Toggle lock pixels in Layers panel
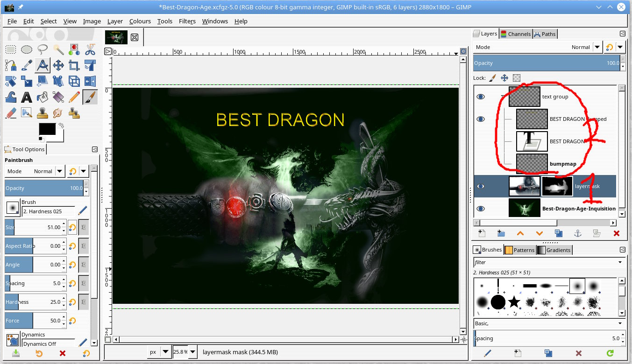 click(x=492, y=78)
